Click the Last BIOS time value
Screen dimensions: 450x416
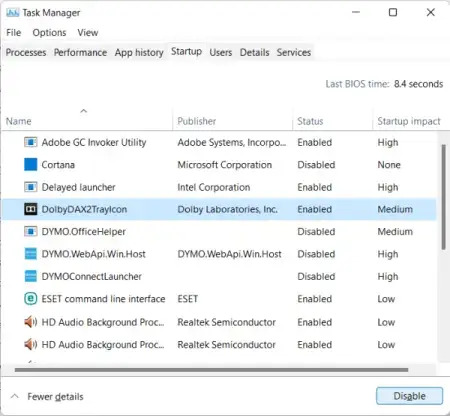point(418,84)
